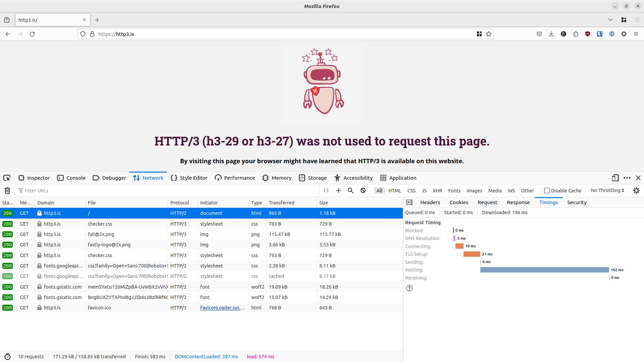Filter requests by CSS
This screenshot has width=644, height=362.
pyautogui.click(x=411, y=190)
